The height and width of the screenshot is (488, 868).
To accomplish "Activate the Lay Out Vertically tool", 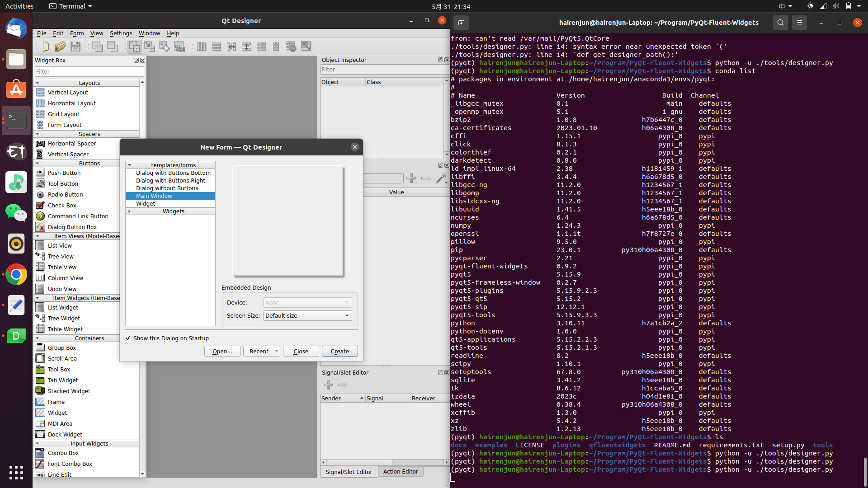I will (x=217, y=47).
